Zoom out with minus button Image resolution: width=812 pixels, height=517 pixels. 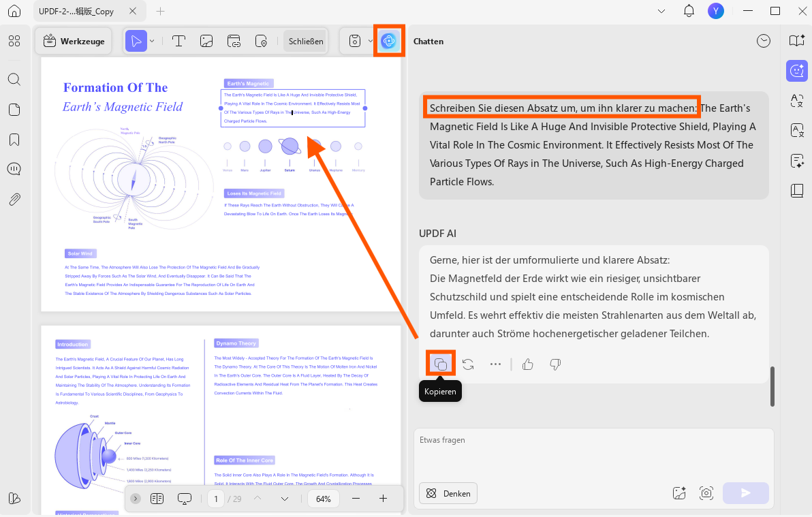pyautogui.click(x=356, y=499)
